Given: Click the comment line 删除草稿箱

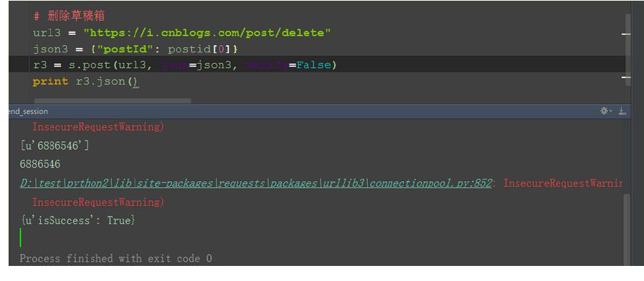Looking at the screenshot, I should point(69,16).
